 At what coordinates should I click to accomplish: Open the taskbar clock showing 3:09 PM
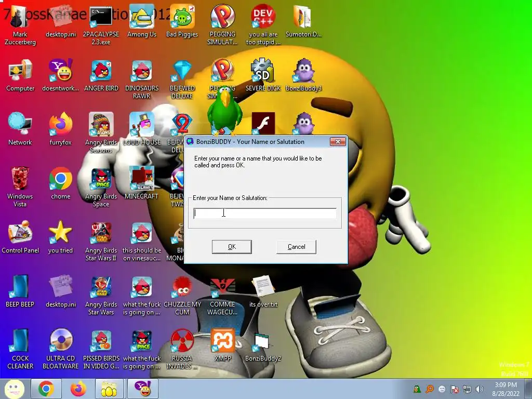coord(506,389)
